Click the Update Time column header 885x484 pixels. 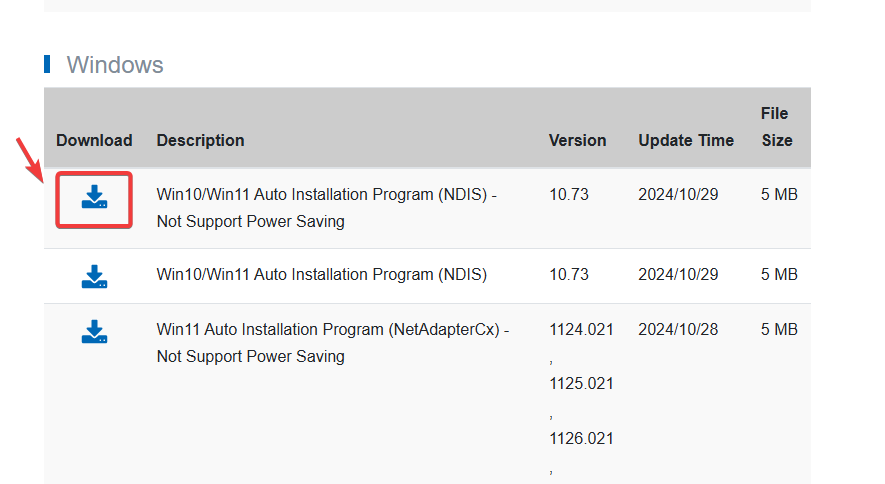[x=686, y=140]
